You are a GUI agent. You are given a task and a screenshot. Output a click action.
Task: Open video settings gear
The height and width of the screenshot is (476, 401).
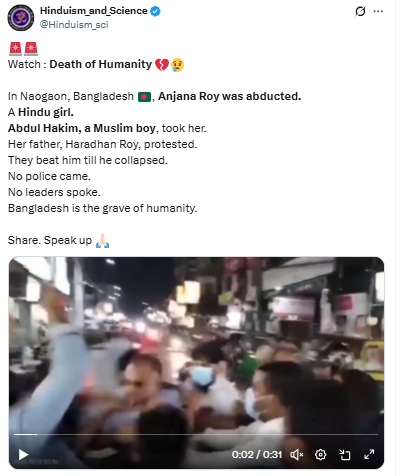(x=320, y=455)
